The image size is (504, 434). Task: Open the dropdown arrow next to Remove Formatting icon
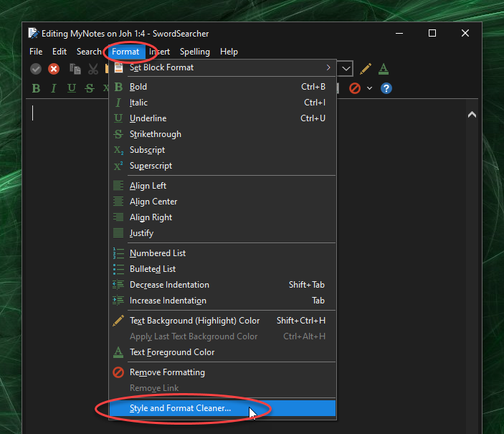coord(370,88)
